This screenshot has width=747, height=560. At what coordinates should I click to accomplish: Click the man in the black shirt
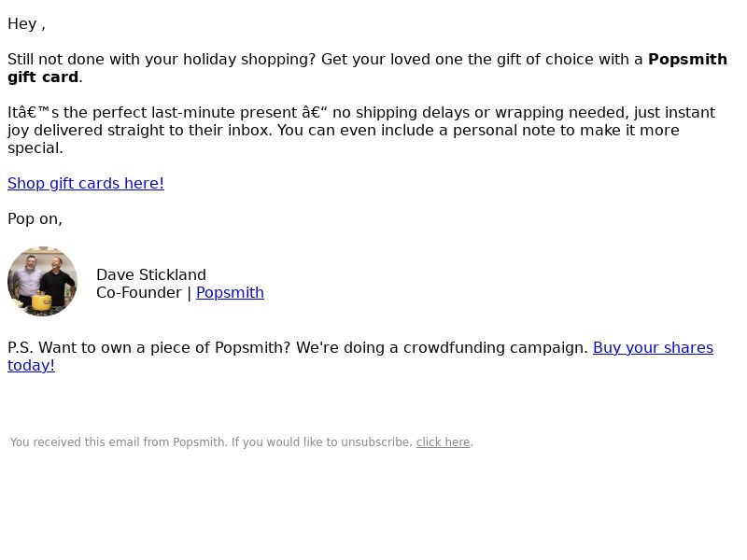point(58,281)
